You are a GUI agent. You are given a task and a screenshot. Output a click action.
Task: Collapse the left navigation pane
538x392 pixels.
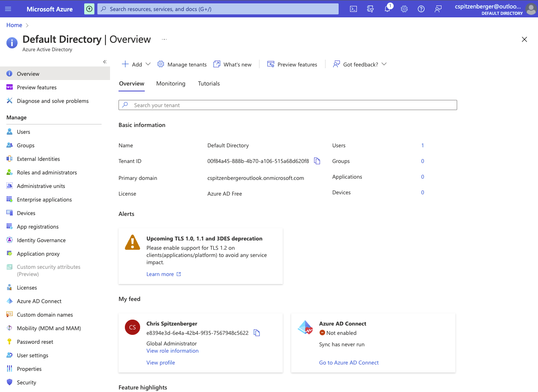pyautogui.click(x=105, y=61)
